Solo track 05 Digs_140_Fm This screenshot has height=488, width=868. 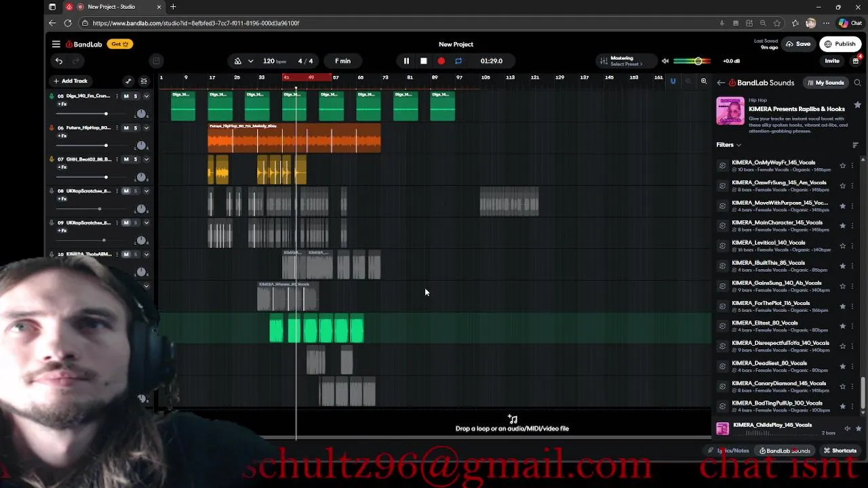(x=136, y=96)
